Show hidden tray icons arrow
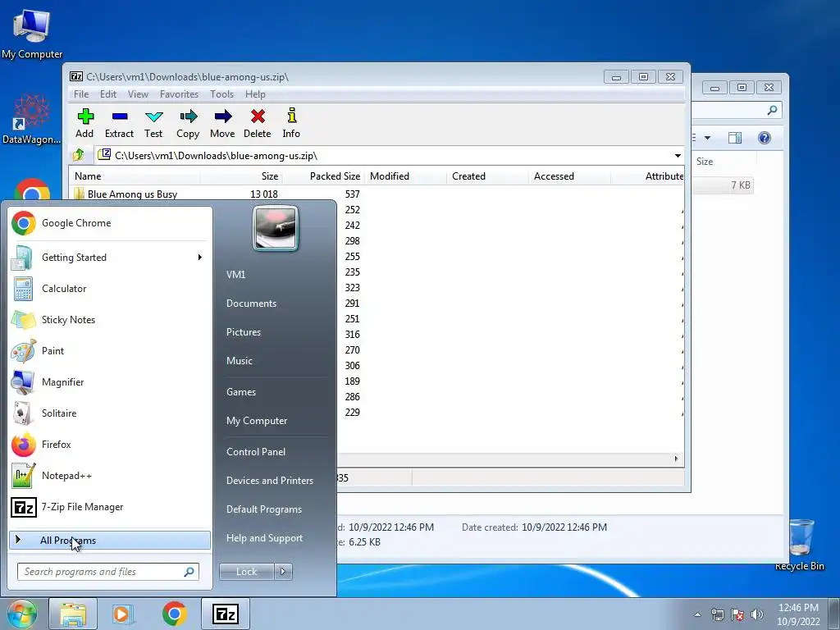The image size is (840, 630). (x=697, y=614)
